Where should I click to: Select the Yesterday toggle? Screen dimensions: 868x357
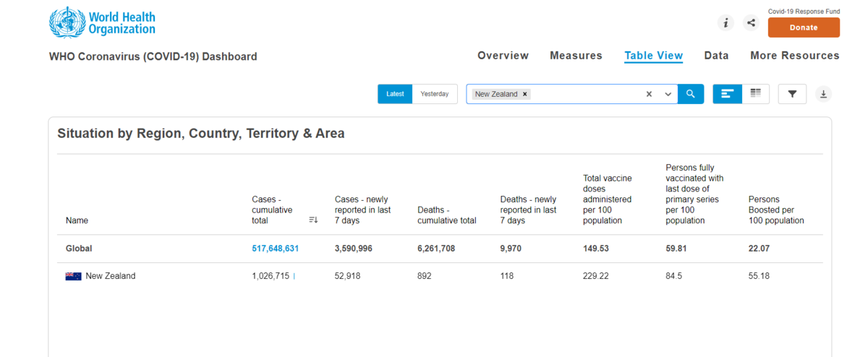tap(435, 94)
